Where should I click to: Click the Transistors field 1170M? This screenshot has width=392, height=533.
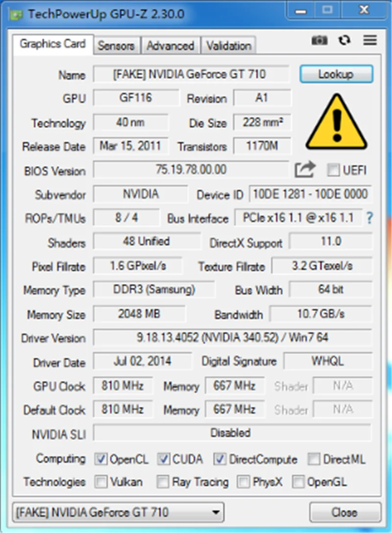click(x=262, y=146)
